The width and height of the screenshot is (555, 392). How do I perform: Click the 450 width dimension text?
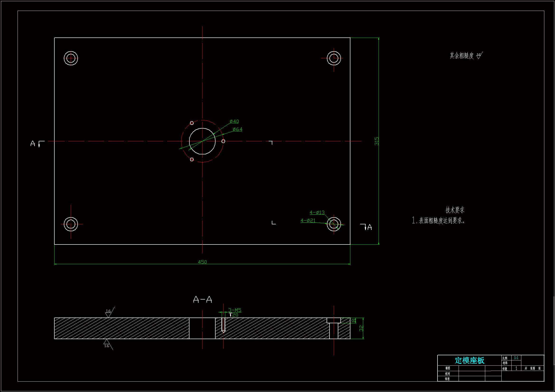202,262
